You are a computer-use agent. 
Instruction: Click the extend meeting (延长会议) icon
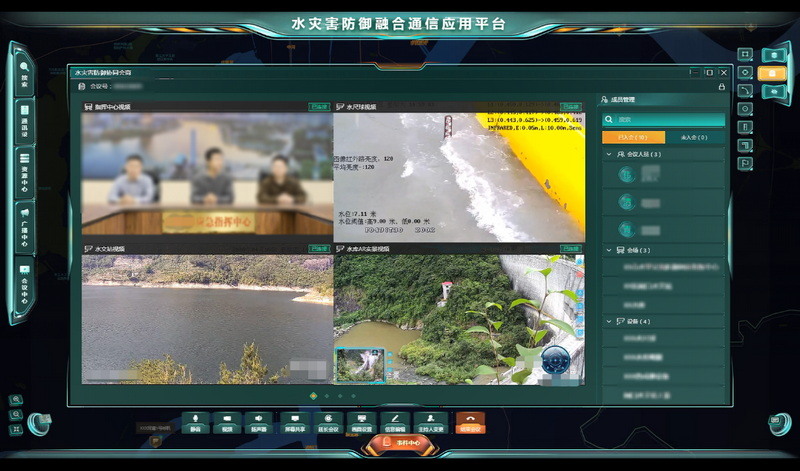point(328,420)
